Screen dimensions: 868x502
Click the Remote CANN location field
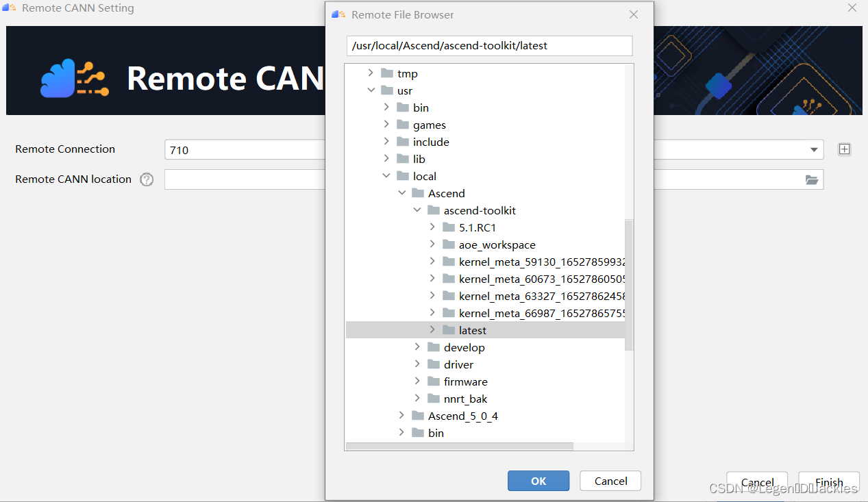(493, 179)
